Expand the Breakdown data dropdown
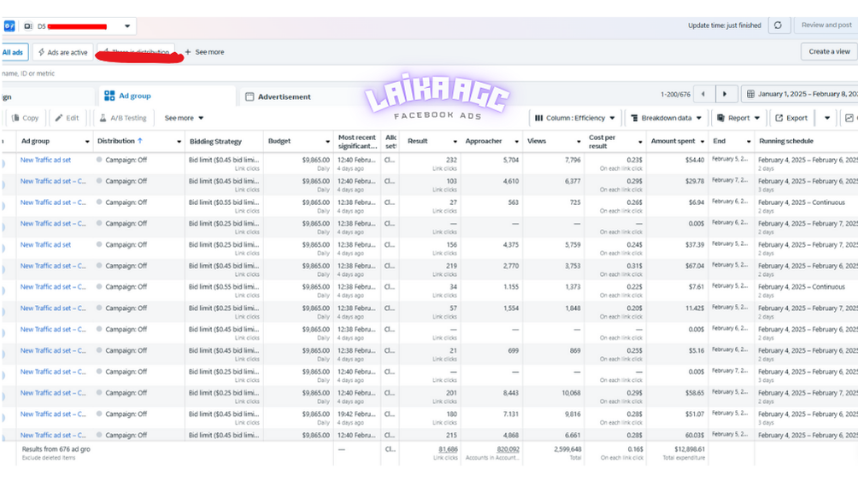The height and width of the screenshot is (504, 858). [x=666, y=118]
